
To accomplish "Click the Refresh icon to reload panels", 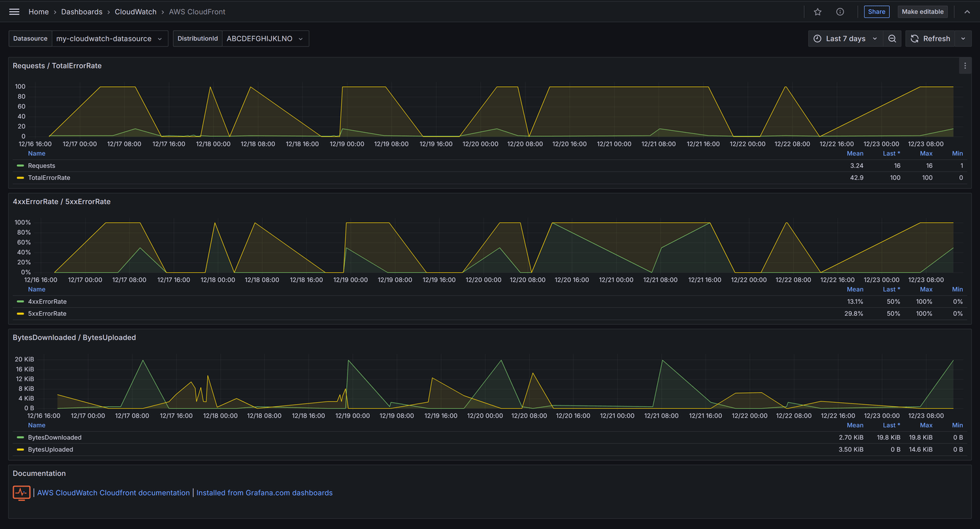I will pos(916,38).
